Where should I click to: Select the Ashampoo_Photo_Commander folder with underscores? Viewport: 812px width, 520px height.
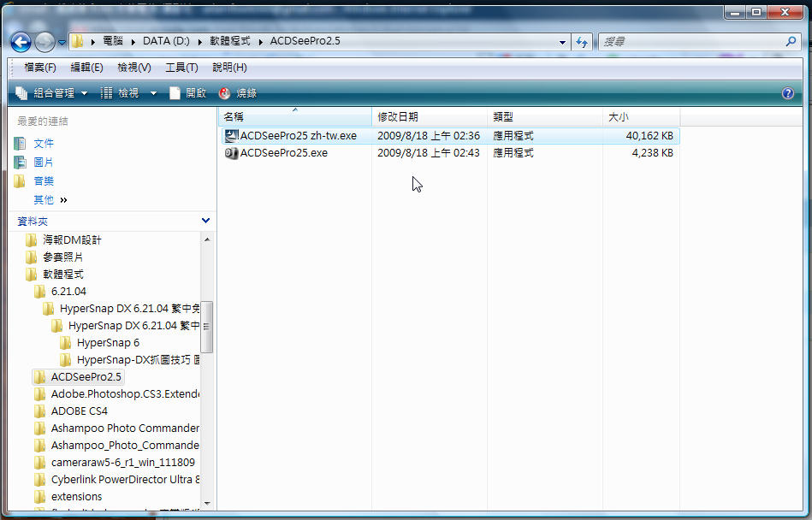(x=125, y=445)
